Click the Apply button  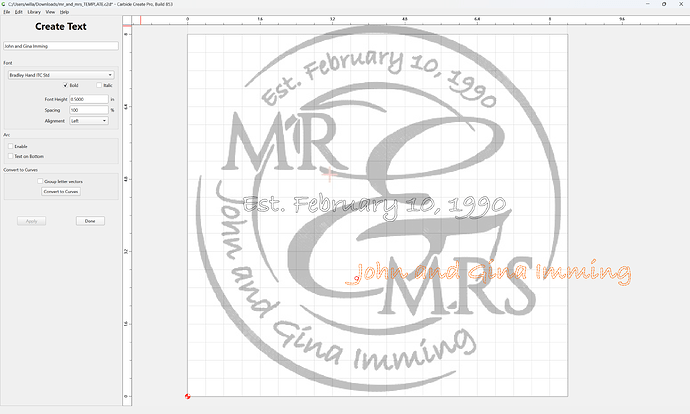tap(31, 221)
